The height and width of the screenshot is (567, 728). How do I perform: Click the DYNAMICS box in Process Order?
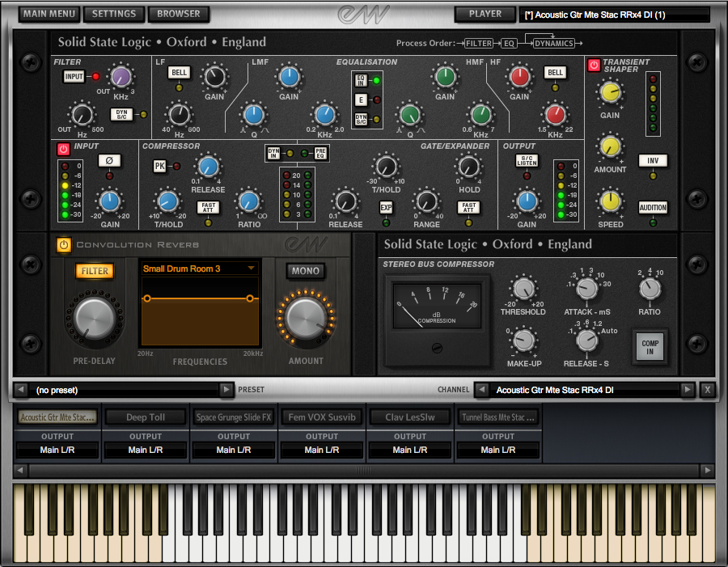pos(553,43)
